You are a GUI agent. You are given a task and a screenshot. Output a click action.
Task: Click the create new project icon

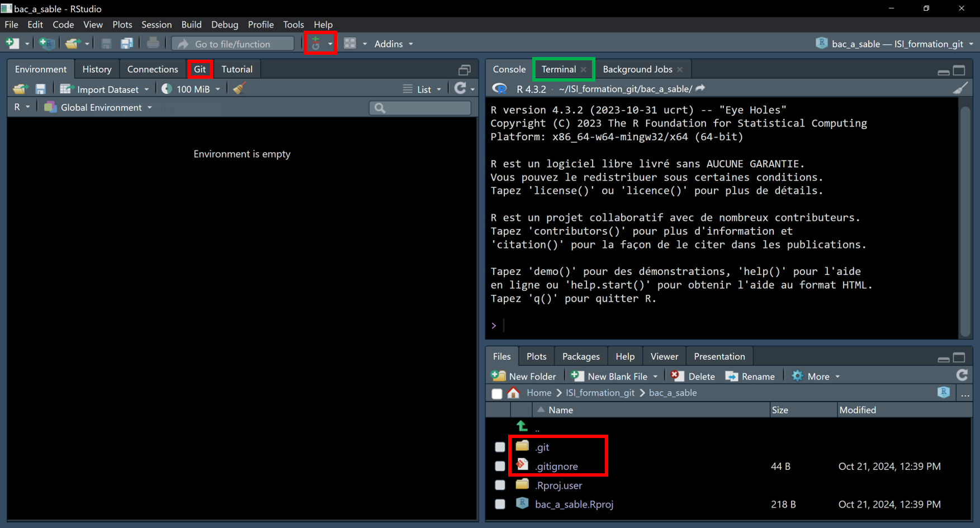tap(47, 44)
